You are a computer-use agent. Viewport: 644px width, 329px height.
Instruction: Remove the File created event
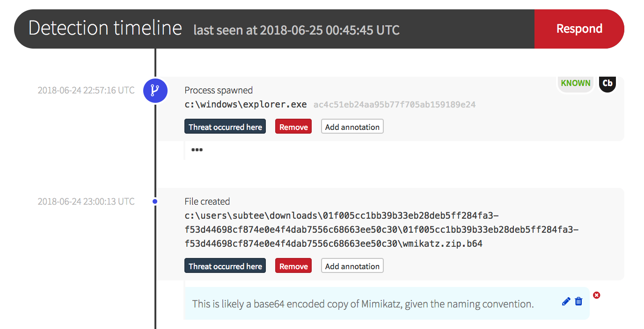(293, 266)
